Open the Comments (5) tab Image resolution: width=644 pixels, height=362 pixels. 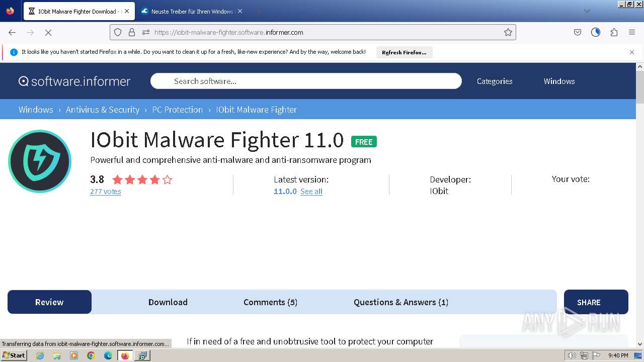click(270, 302)
